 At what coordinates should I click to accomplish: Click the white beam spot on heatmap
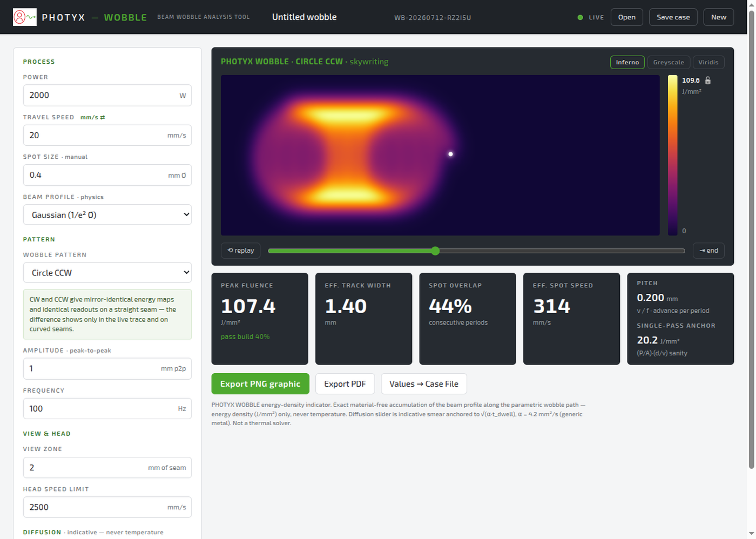[450, 154]
